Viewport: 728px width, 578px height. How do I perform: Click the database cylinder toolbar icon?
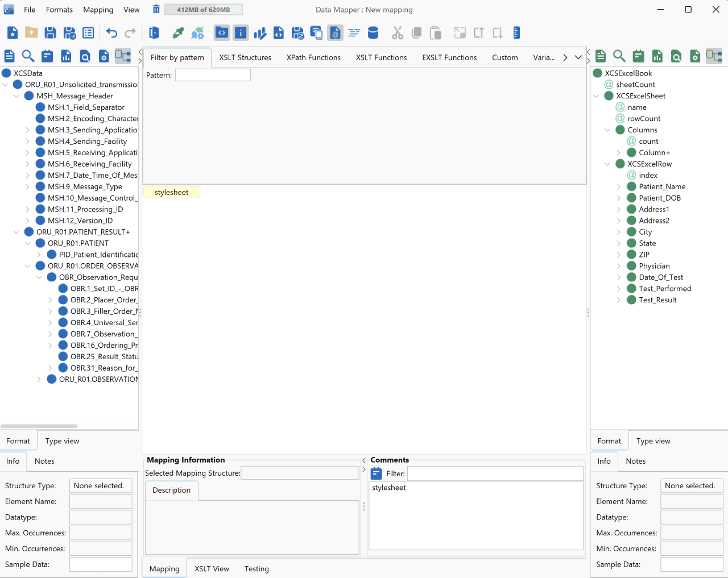[x=373, y=33]
